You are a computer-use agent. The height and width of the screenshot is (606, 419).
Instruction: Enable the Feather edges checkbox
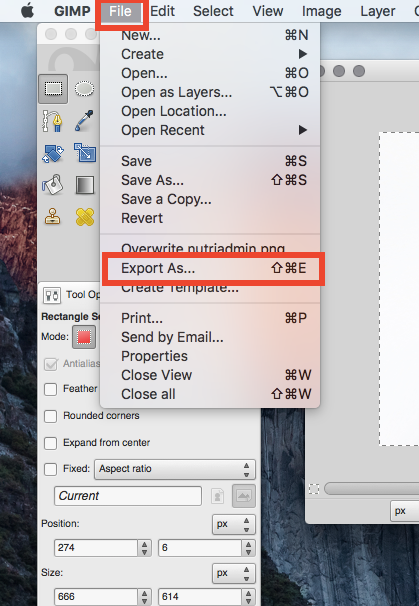tap(51, 389)
